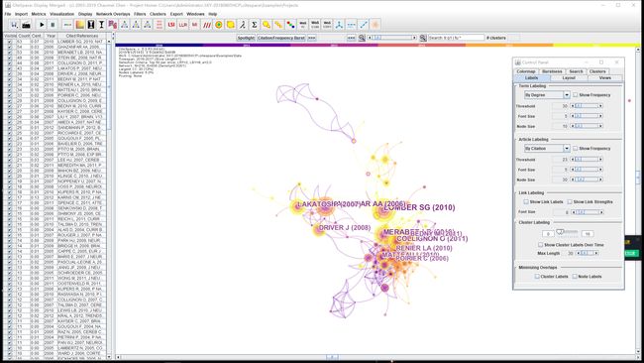
Task: Start the layout with the play icon
Action: 42,25
